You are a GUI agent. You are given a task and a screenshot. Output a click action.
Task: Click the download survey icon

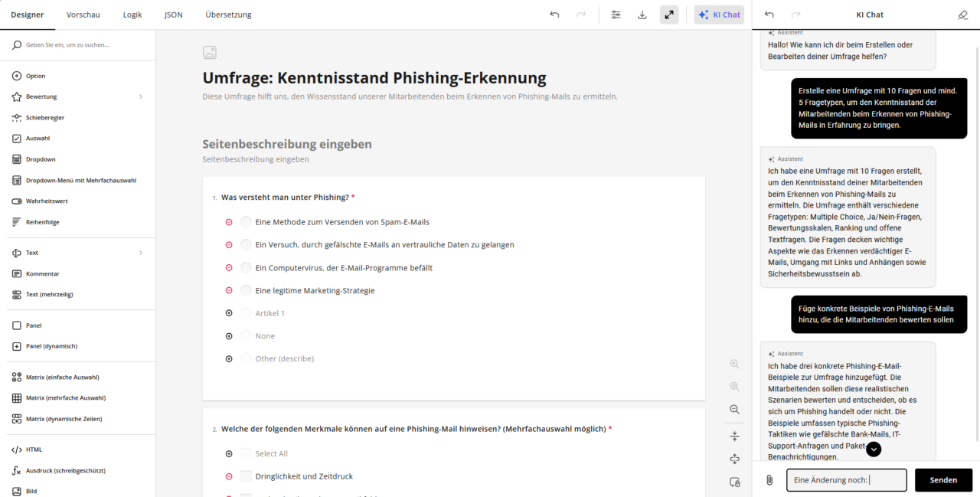(x=642, y=15)
